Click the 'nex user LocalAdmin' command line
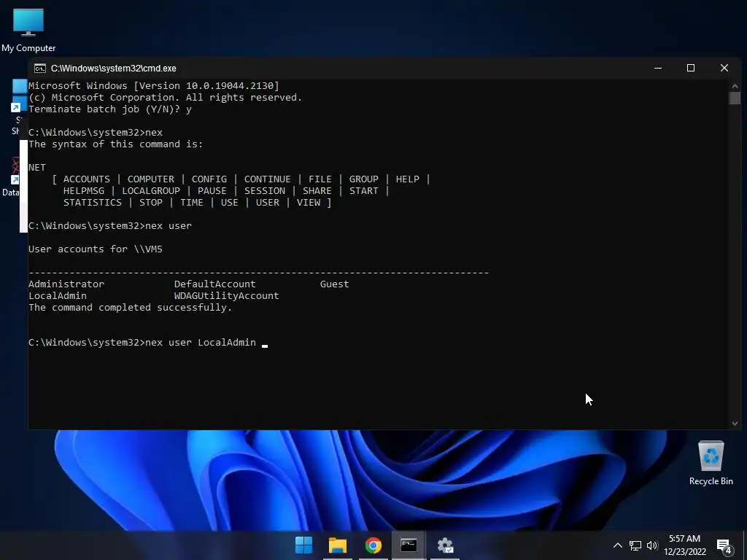 pyautogui.click(x=142, y=343)
